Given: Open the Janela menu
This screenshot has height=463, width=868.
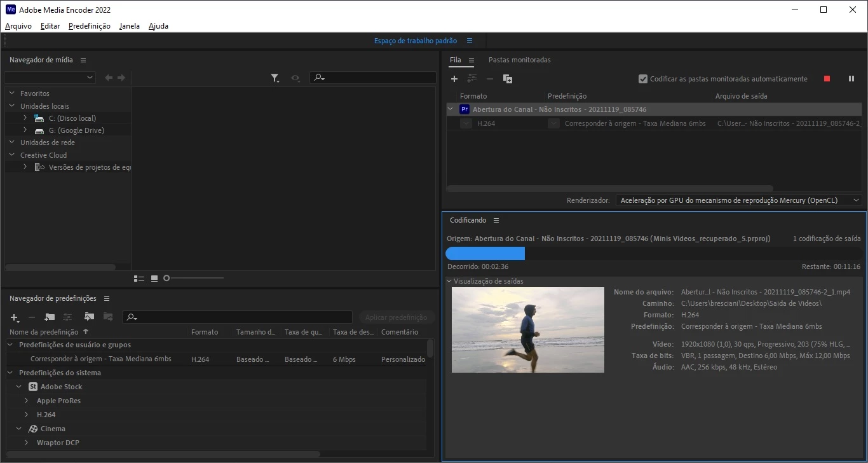Looking at the screenshot, I should point(130,26).
